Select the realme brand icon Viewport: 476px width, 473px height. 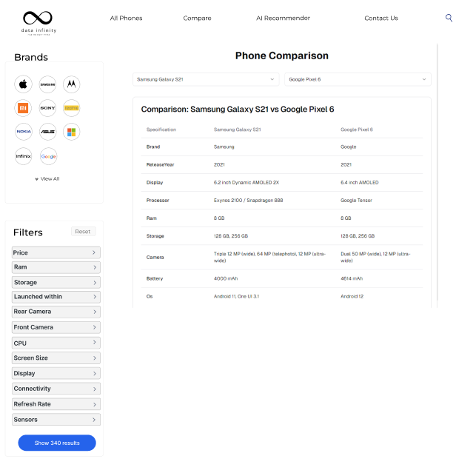(71, 108)
